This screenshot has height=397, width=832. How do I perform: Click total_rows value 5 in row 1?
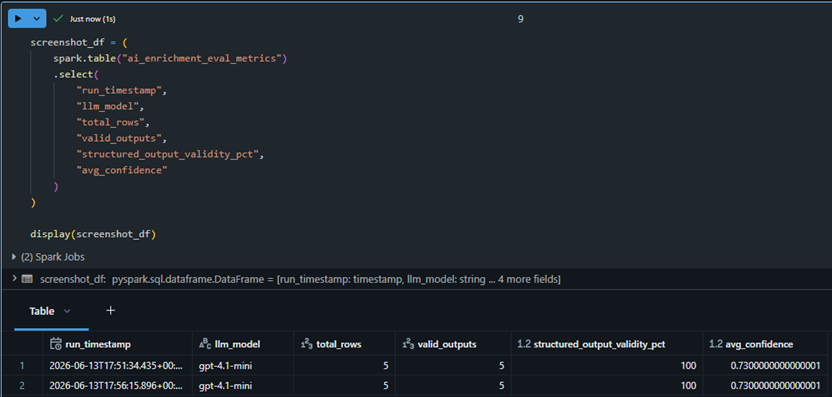[x=344, y=366]
